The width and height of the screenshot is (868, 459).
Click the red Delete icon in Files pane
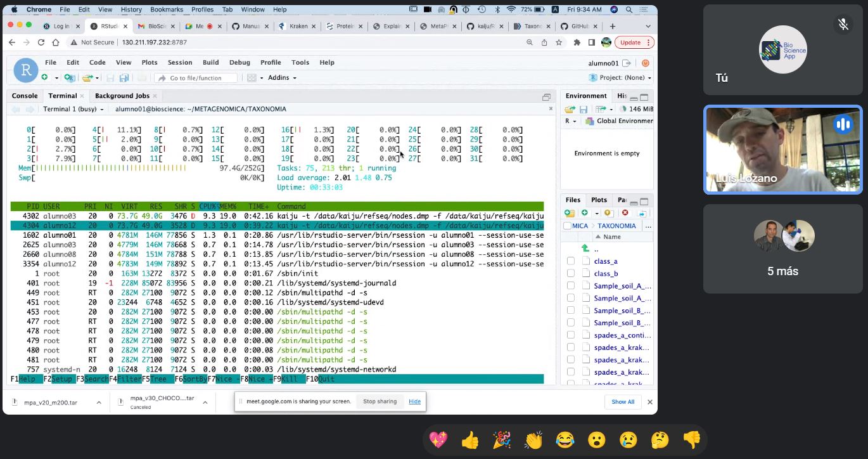[x=625, y=213]
